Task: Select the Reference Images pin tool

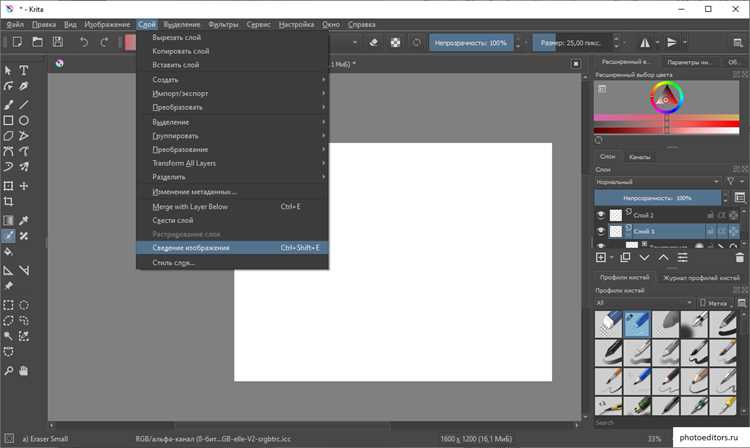Action: point(8,286)
